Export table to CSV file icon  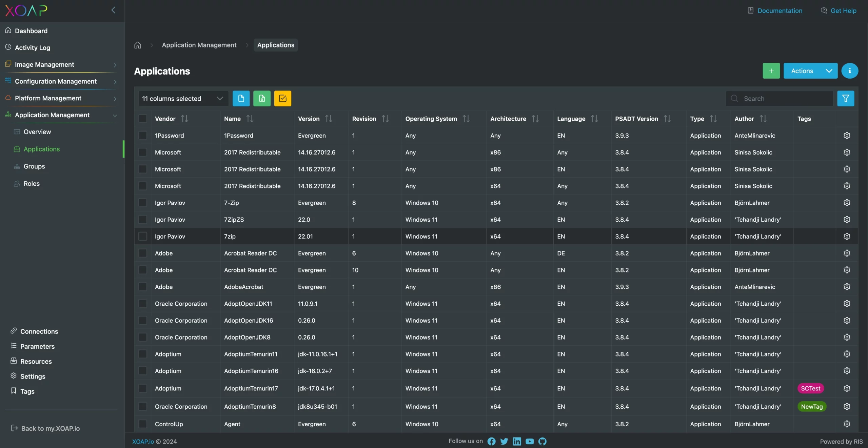[241, 99]
